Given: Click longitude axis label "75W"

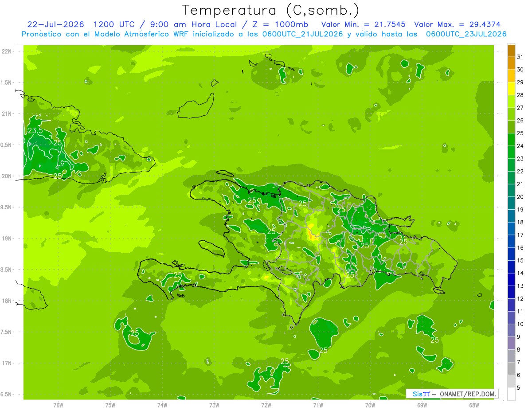Looking at the screenshot, I should point(110,405).
